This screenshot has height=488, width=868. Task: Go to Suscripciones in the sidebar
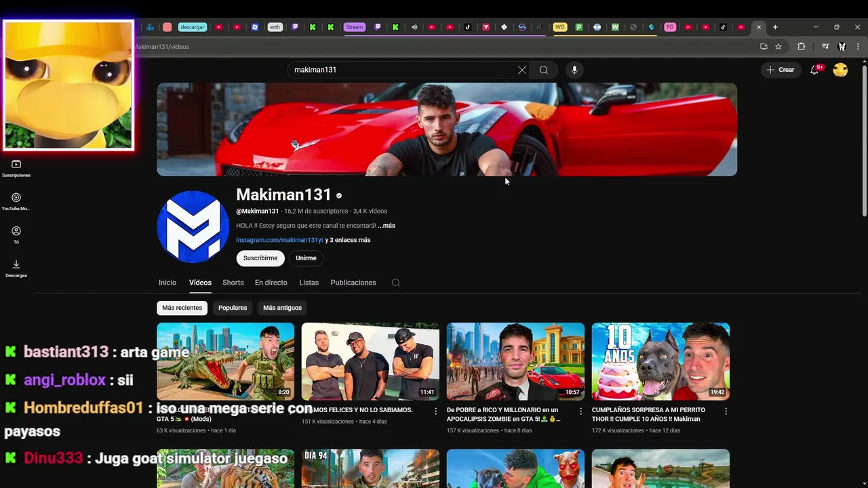pyautogui.click(x=16, y=168)
